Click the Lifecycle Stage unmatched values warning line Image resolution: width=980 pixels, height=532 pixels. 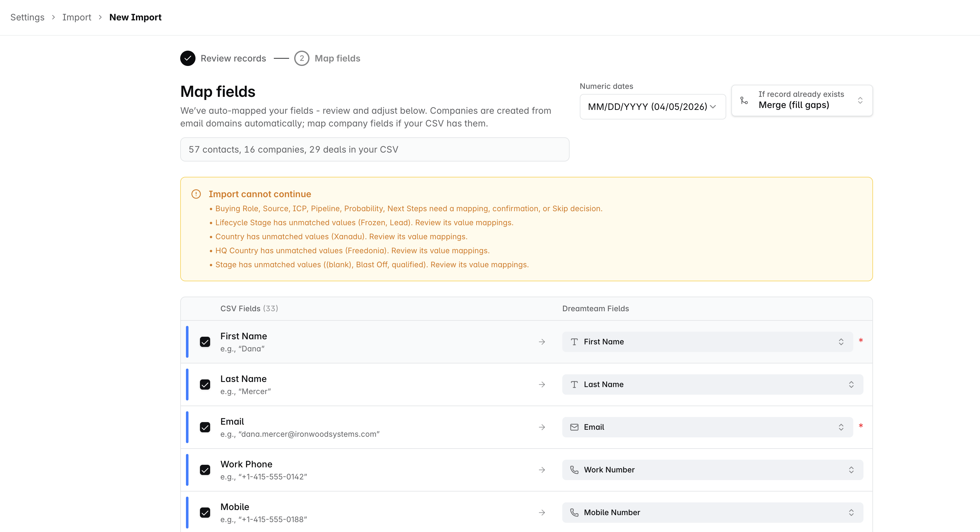pos(364,223)
